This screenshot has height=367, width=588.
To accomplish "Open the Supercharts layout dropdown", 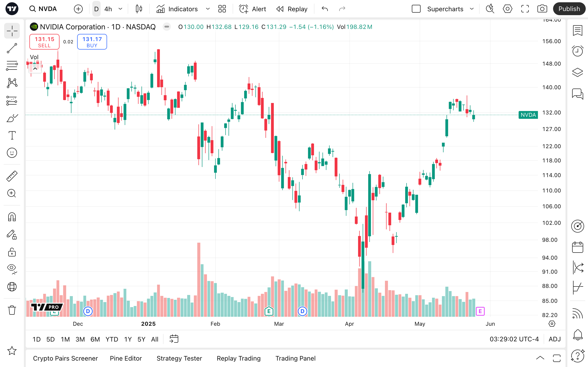I will click(x=472, y=9).
